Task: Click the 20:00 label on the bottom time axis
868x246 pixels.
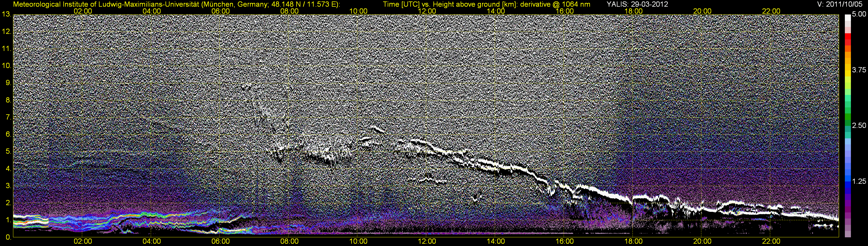Action: pos(702,242)
